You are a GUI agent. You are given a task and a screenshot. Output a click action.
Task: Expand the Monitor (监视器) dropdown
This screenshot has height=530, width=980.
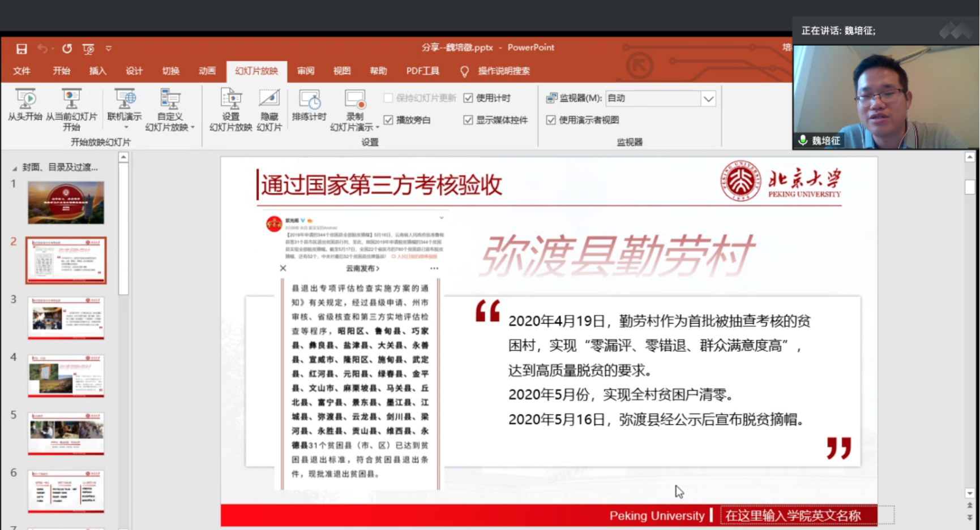(708, 99)
